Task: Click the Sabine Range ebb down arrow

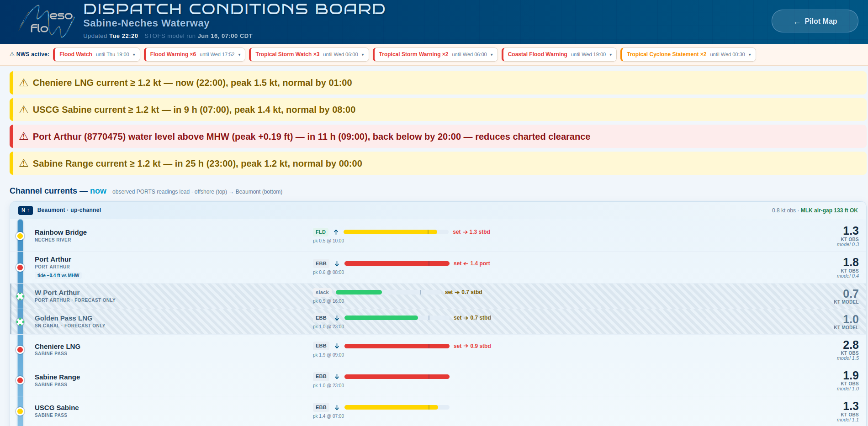Action: tap(337, 377)
